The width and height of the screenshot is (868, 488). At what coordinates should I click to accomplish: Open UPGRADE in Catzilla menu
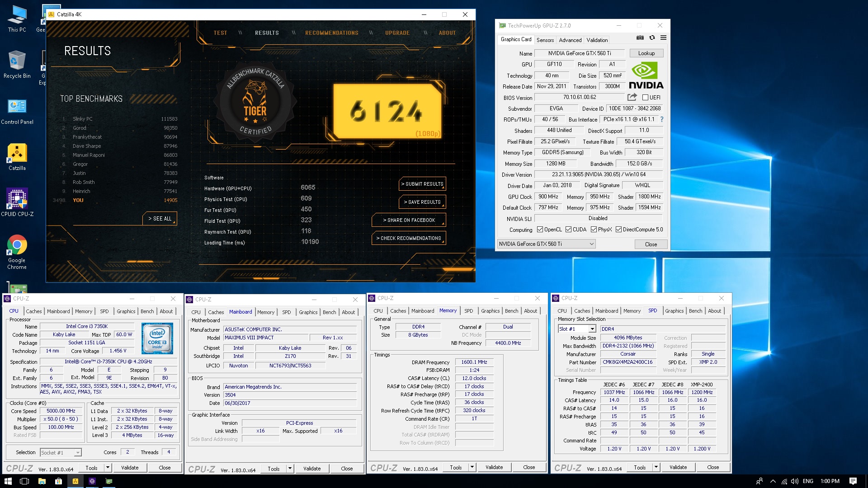click(x=397, y=33)
